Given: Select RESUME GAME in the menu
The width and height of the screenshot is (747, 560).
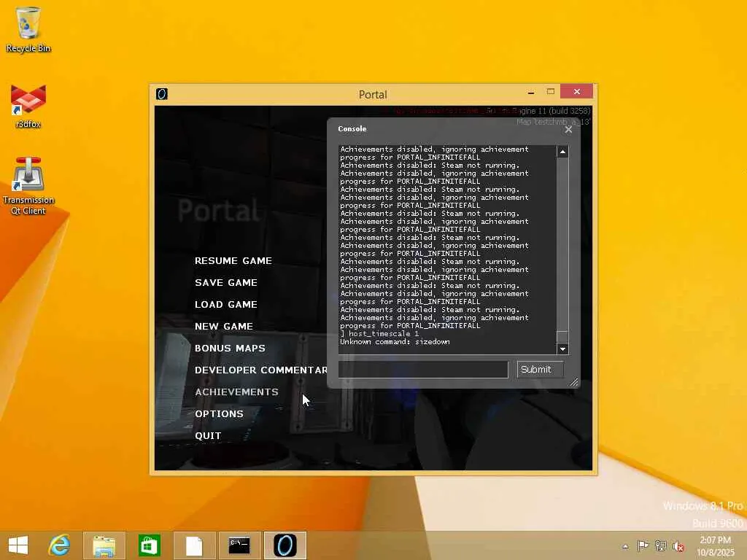Looking at the screenshot, I should pyautogui.click(x=233, y=260).
